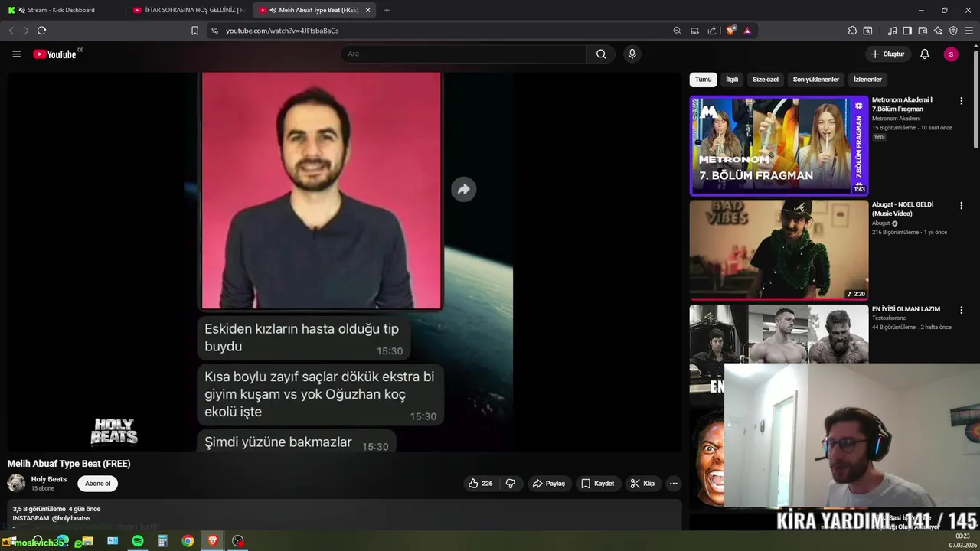Image resolution: width=980 pixels, height=551 pixels.
Task: Click the share arrow overlay on the video
Action: (x=463, y=190)
